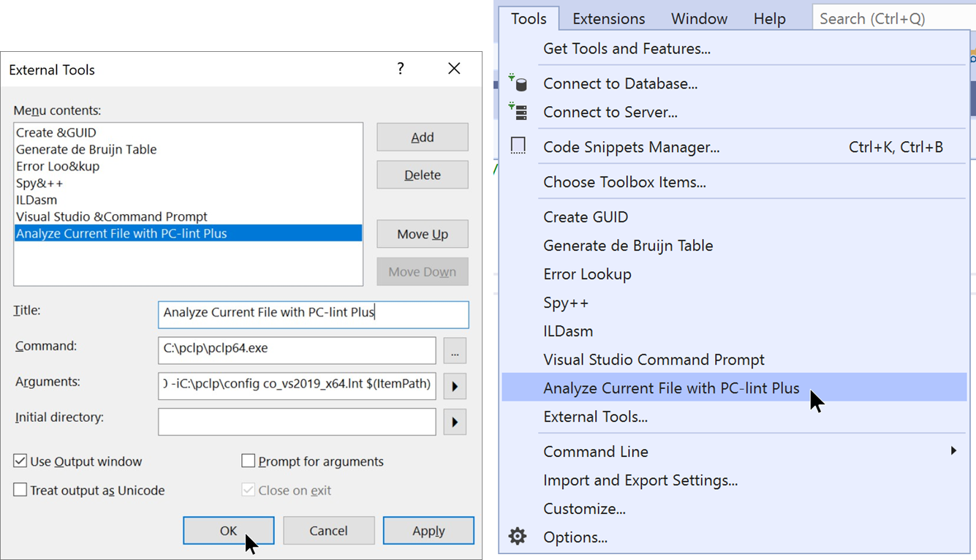Open the Initial directory arrow menu
The image size is (976, 560).
455,422
